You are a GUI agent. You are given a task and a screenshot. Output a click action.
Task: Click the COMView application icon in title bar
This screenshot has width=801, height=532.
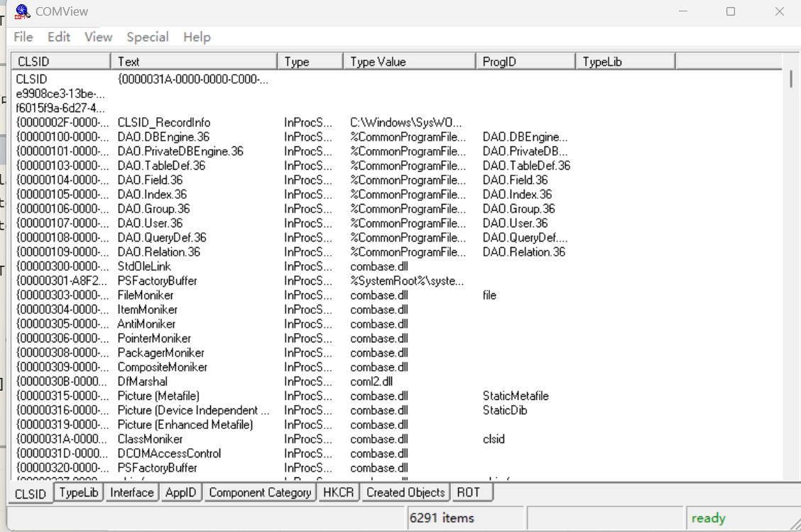pos(23,12)
